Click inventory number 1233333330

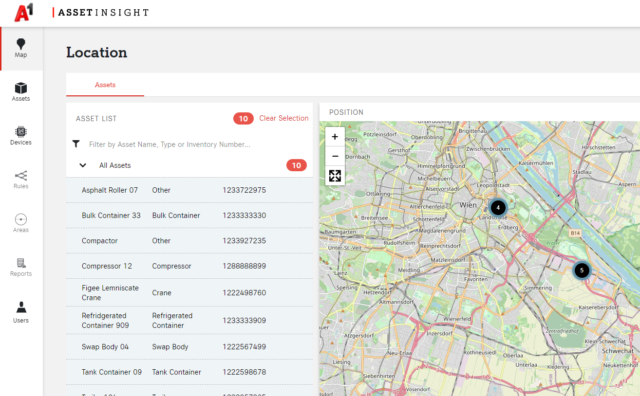(x=244, y=215)
